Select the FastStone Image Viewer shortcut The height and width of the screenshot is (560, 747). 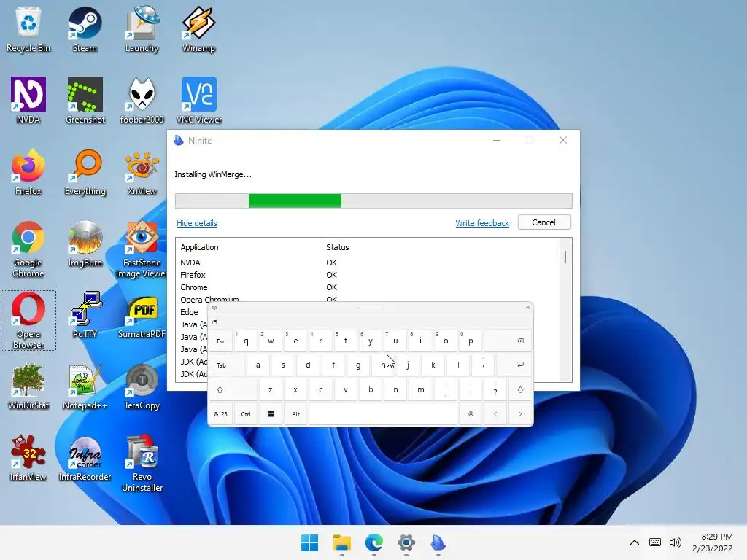coord(142,249)
